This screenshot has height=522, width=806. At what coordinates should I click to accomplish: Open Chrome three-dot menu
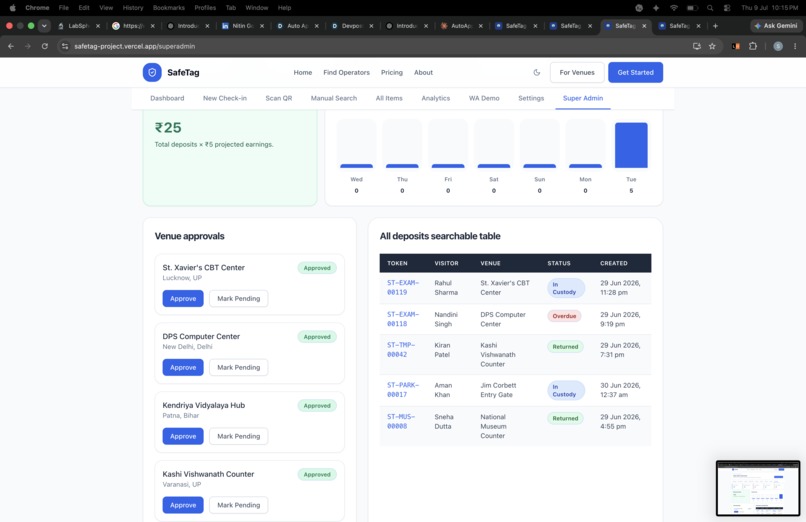[x=795, y=46]
